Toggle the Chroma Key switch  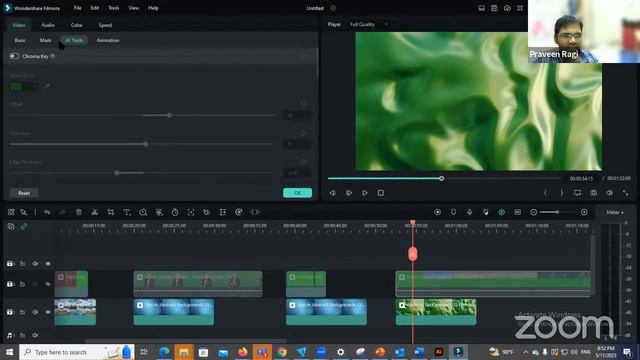(14, 56)
